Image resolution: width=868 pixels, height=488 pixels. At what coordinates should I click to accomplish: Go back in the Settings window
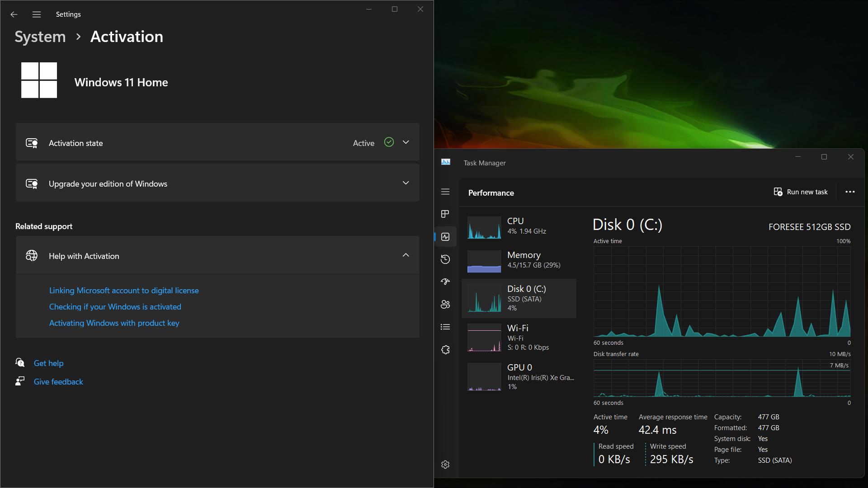14,14
